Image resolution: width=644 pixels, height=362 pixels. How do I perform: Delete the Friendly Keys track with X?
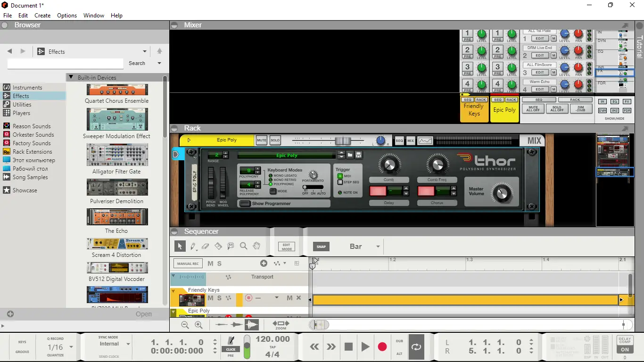tap(298, 298)
